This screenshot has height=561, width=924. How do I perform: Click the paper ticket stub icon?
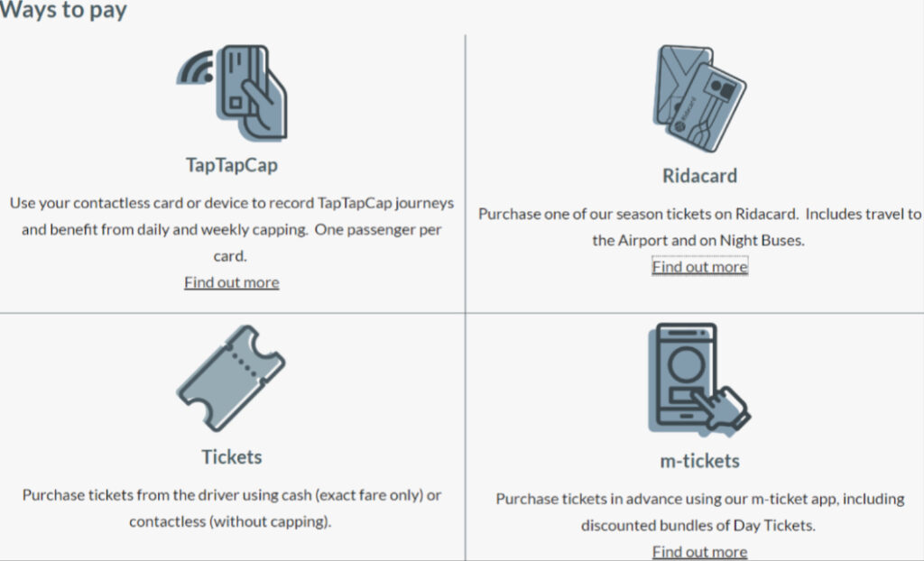point(230,378)
